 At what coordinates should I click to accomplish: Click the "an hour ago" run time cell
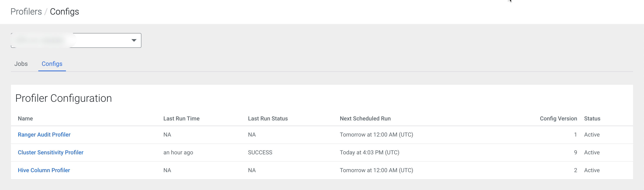point(178,152)
